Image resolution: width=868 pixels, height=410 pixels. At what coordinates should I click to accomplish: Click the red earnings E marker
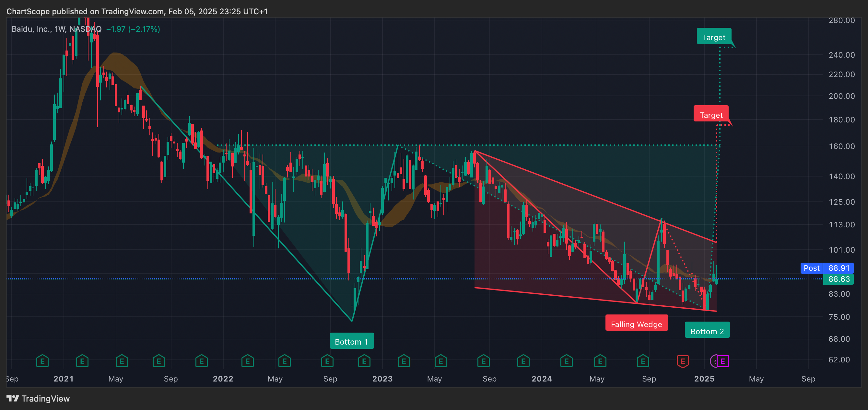683,361
